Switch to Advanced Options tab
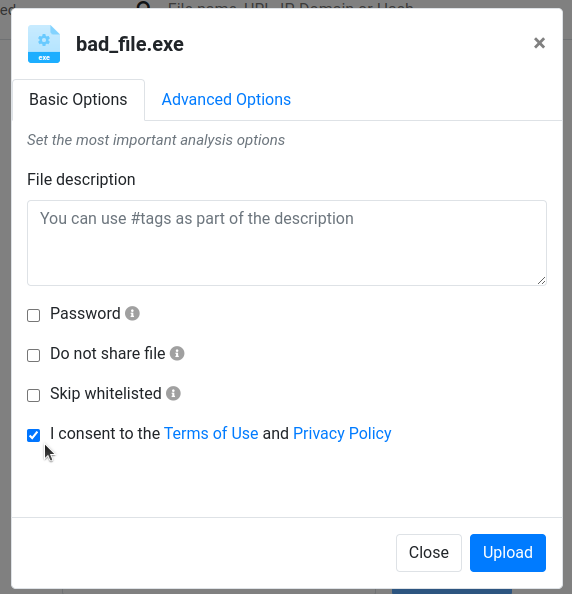This screenshot has width=572, height=594. (x=226, y=100)
